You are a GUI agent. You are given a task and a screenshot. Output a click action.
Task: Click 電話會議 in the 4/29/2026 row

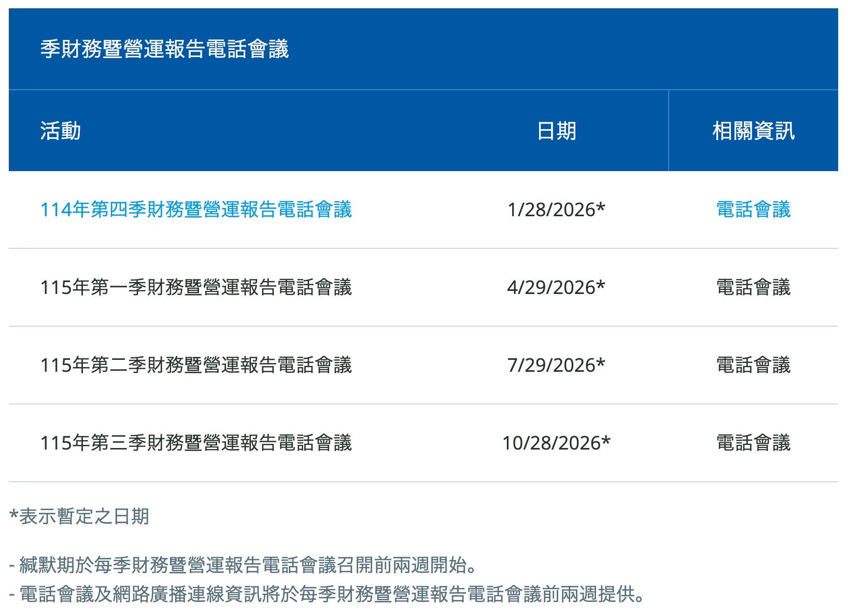[753, 287]
